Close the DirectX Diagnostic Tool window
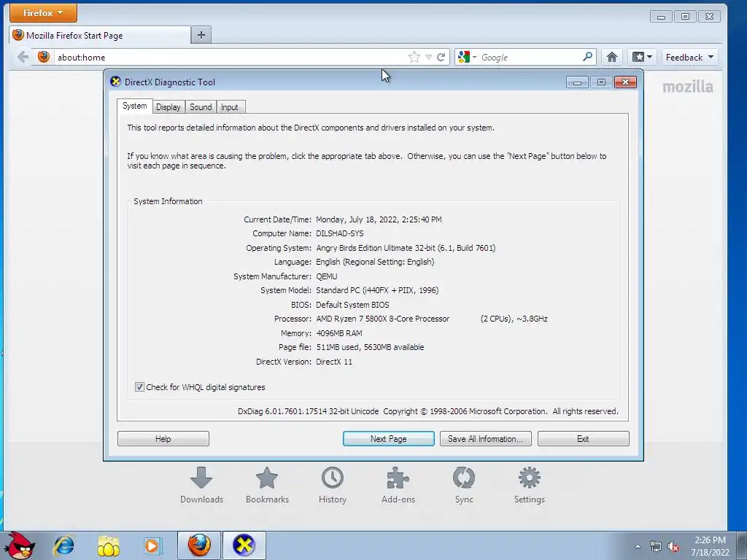The height and width of the screenshot is (560, 747). coord(625,82)
